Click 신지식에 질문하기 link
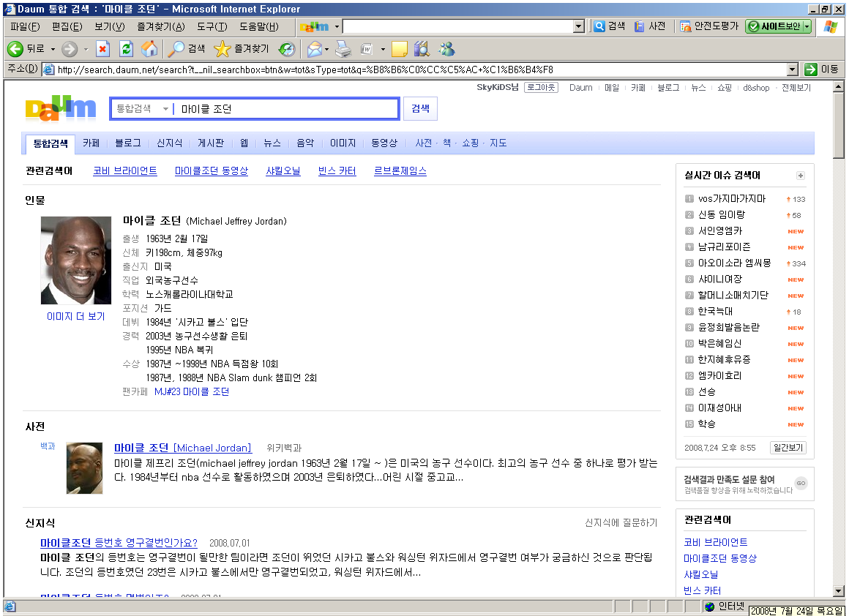Viewport: 849px width, 616px height. tap(621, 522)
